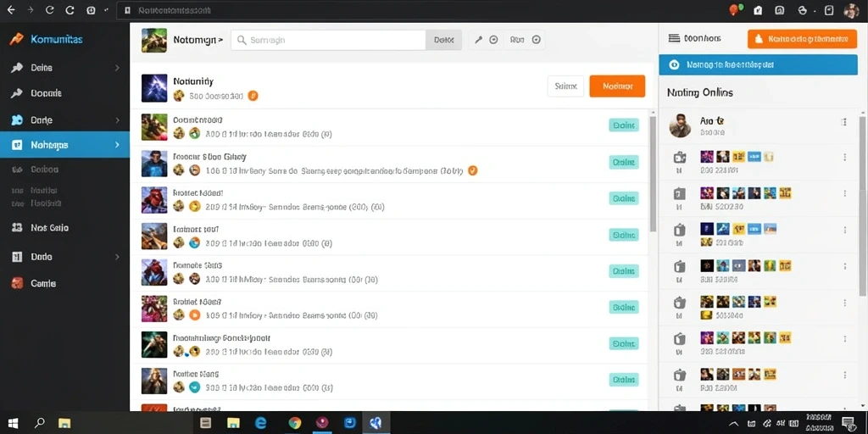The width and height of the screenshot is (868, 434).
Task: Open the Chrome icon in the taskbar
Action: (x=294, y=424)
